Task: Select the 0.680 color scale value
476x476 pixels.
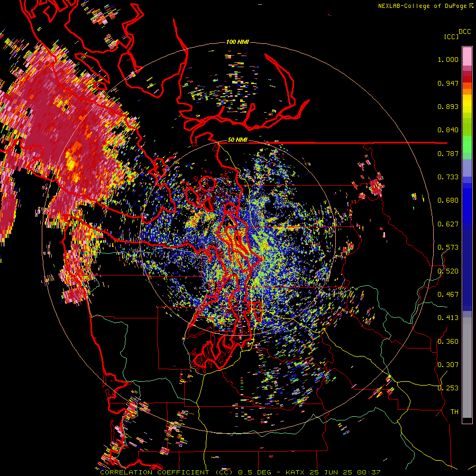Action: pyautogui.click(x=448, y=200)
